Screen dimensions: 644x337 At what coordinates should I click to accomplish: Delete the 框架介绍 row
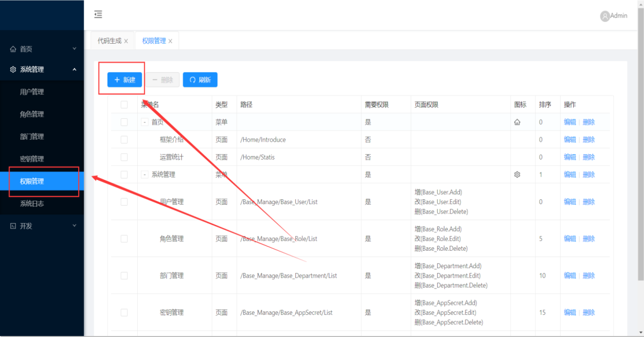(589, 140)
